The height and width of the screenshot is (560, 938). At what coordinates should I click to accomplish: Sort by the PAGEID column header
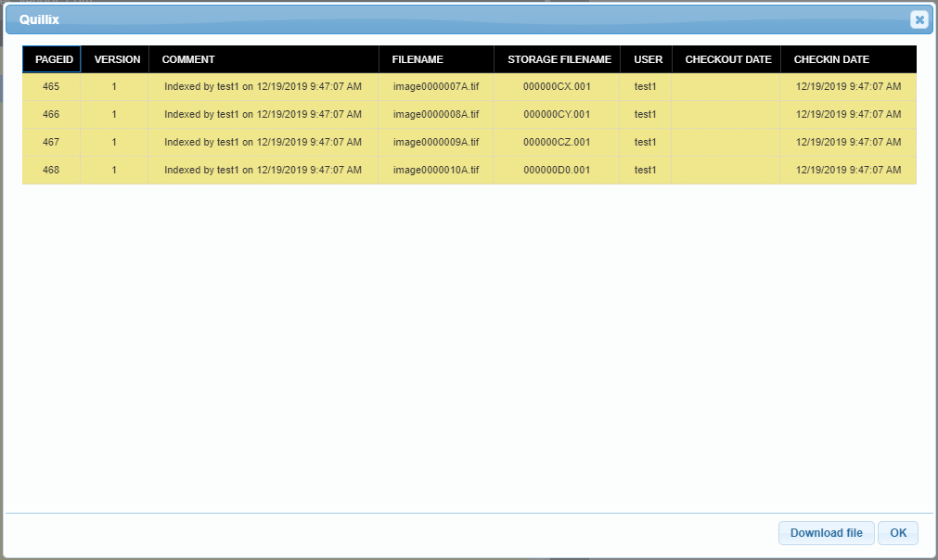point(52,59)
